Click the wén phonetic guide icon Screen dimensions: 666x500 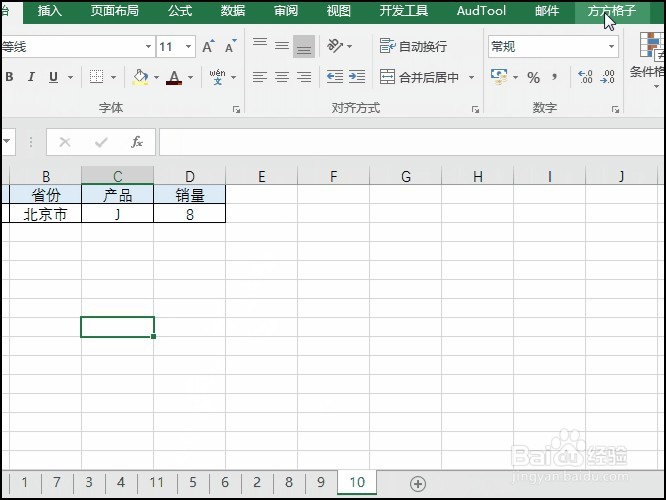(217, 77)
